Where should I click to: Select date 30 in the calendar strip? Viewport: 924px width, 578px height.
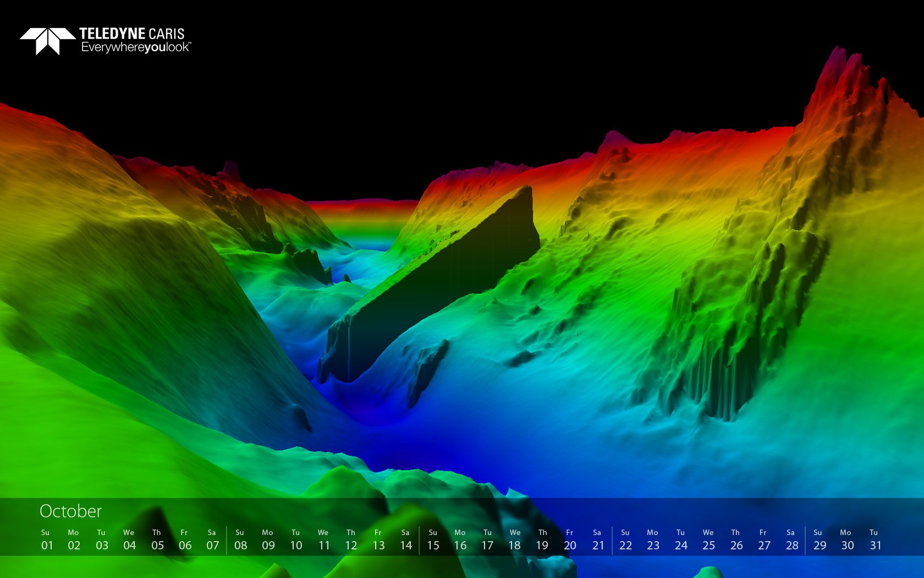coord(848,546)
